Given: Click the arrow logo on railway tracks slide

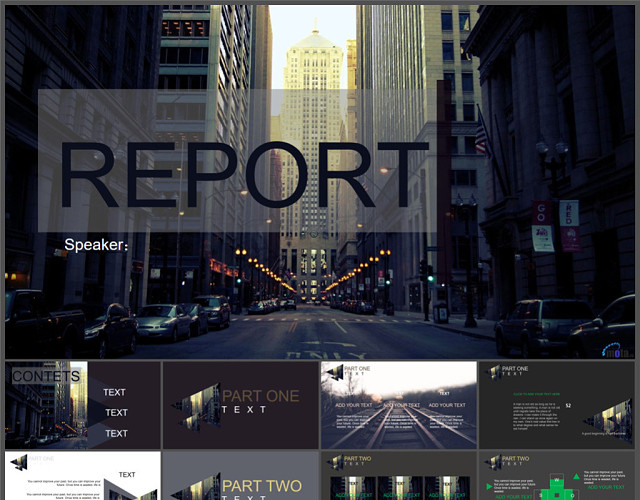Looking at the screenshot, I should tap(335, 373).
